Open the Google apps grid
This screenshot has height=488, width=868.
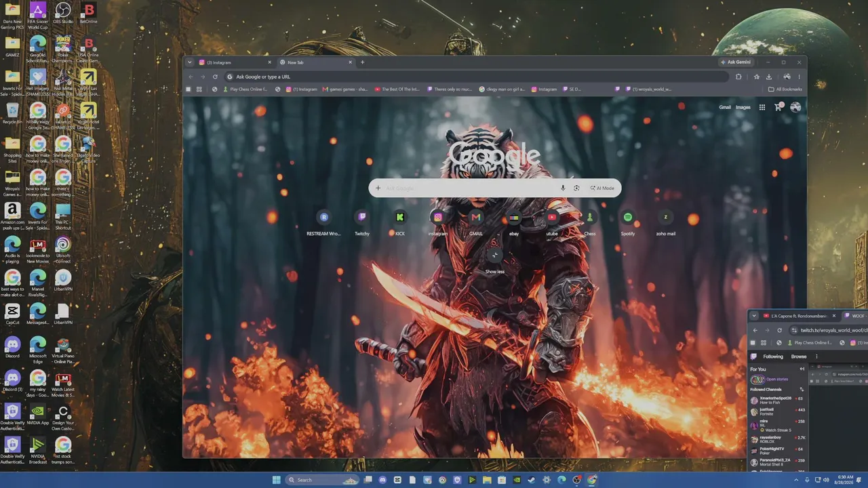(x=762, y=107)
